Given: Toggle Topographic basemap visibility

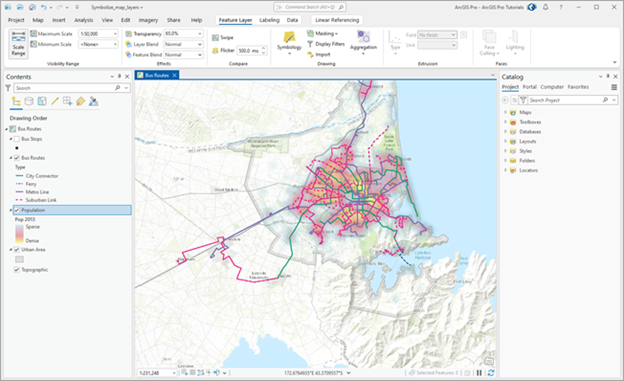Looking at the screenshot, I should pyautogui.click(x=17, y=270).
